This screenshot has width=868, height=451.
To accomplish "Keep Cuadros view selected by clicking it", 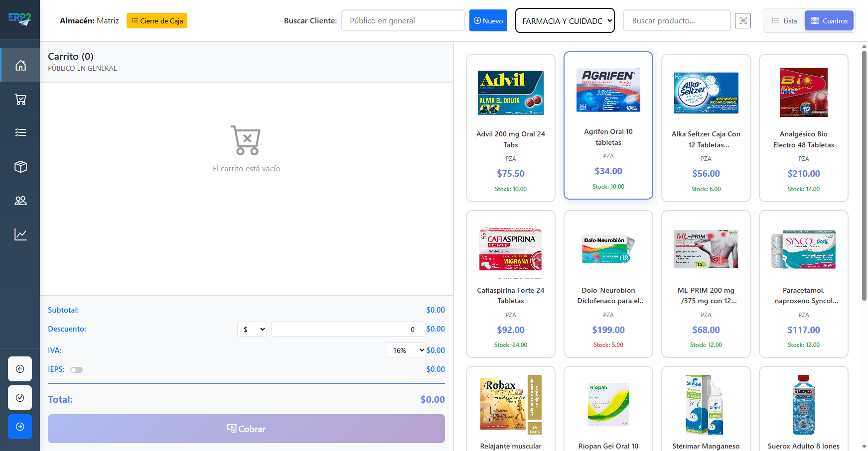I will point(829,20).
